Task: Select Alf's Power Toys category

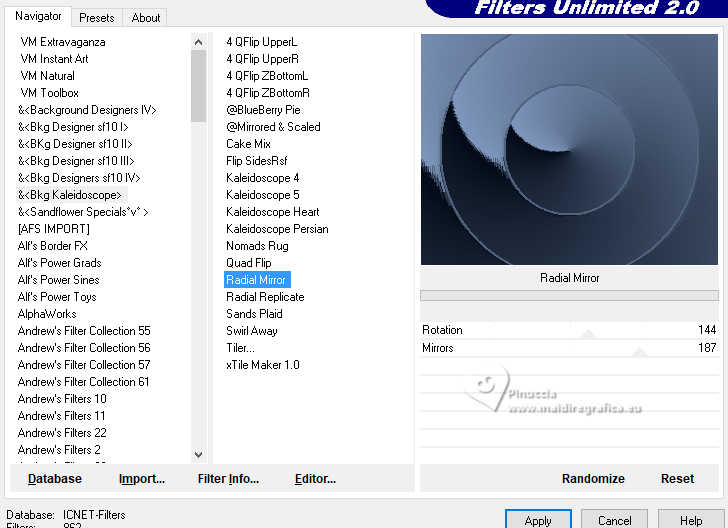Action: (57, 297)
